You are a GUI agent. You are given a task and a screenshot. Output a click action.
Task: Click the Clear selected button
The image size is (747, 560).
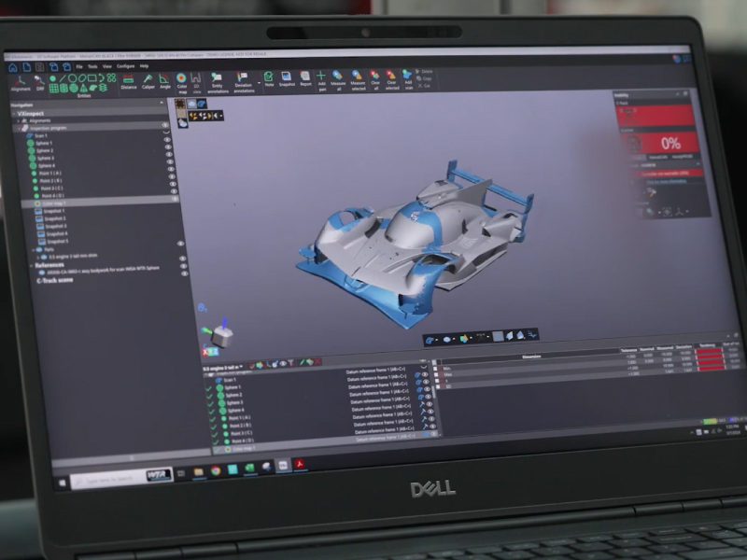(x=391, y=77)
